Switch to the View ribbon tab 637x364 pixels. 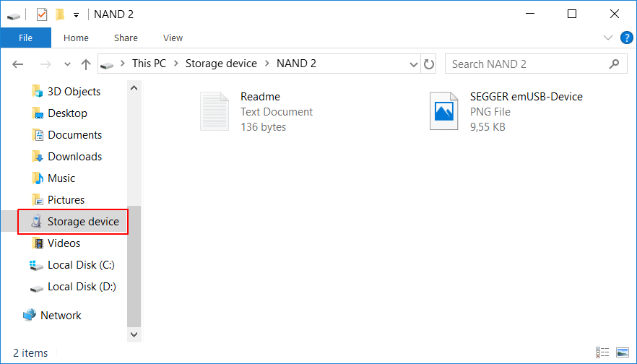[173, 38]
